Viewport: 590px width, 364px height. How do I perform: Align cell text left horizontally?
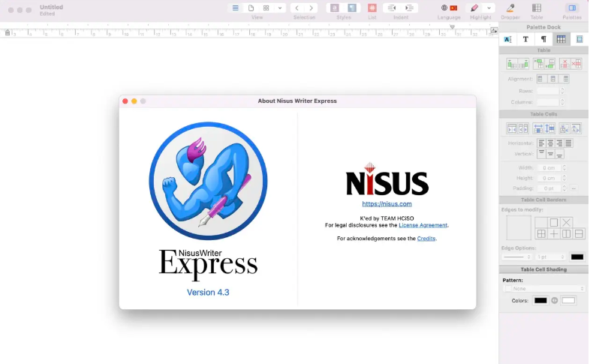point(541,143)
